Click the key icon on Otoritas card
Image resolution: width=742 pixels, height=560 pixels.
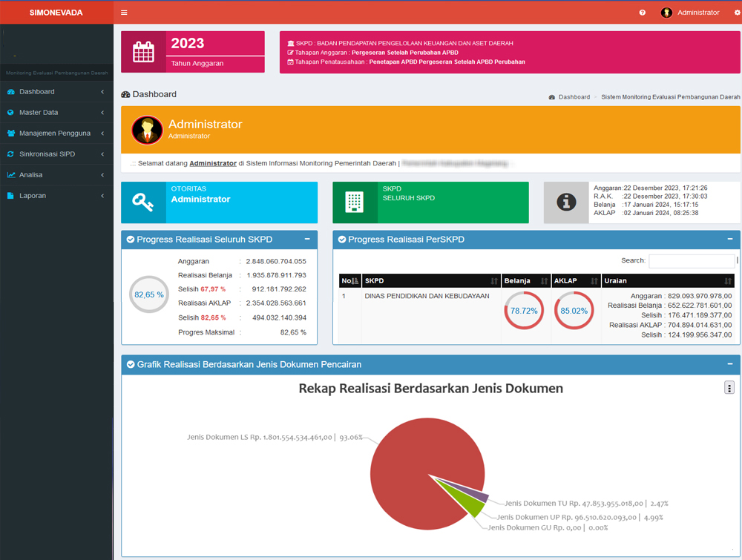pos(143,202)
